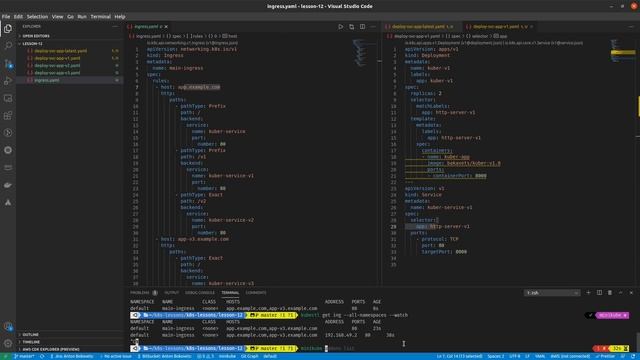
Task: Click Spaces: 2 indentation in status bar
Action: (496, 356)
